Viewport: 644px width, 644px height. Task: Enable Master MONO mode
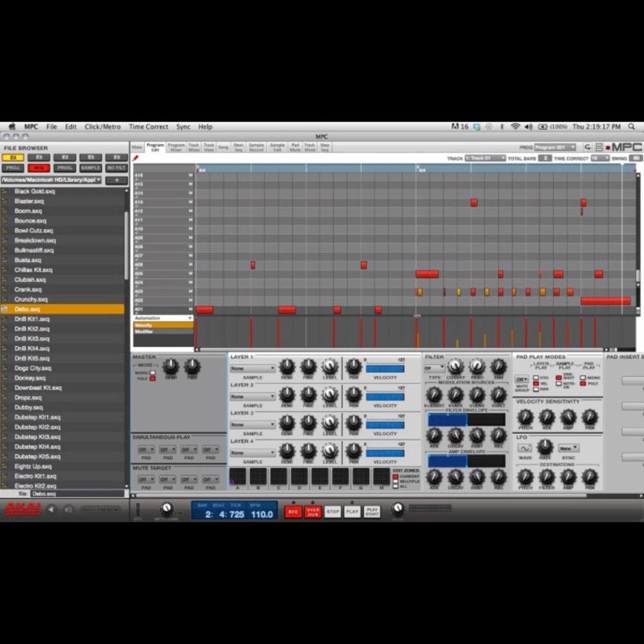click(153, 372)
